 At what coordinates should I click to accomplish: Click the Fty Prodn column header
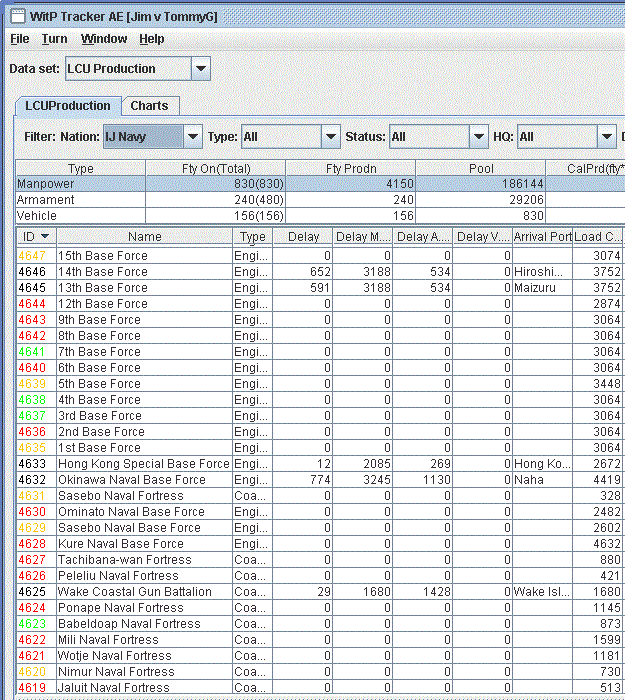pyautogui.click(x=351, y=168)
